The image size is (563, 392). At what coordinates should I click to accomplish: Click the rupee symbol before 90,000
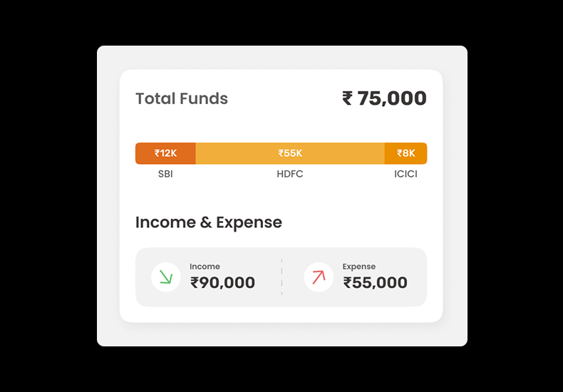pos(195,283)
